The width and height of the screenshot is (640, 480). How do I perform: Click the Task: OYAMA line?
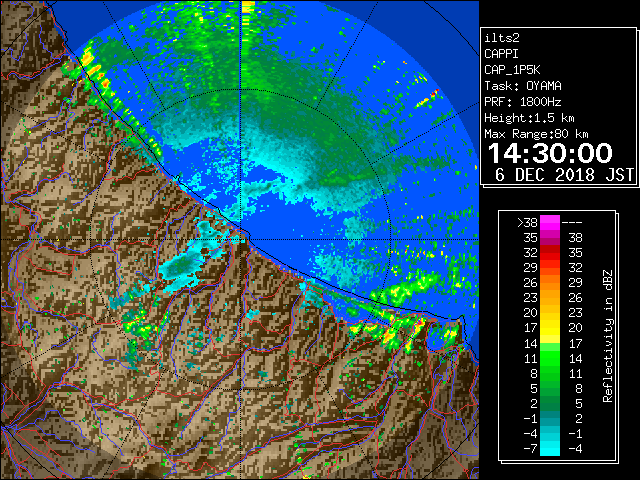(523, 86)
